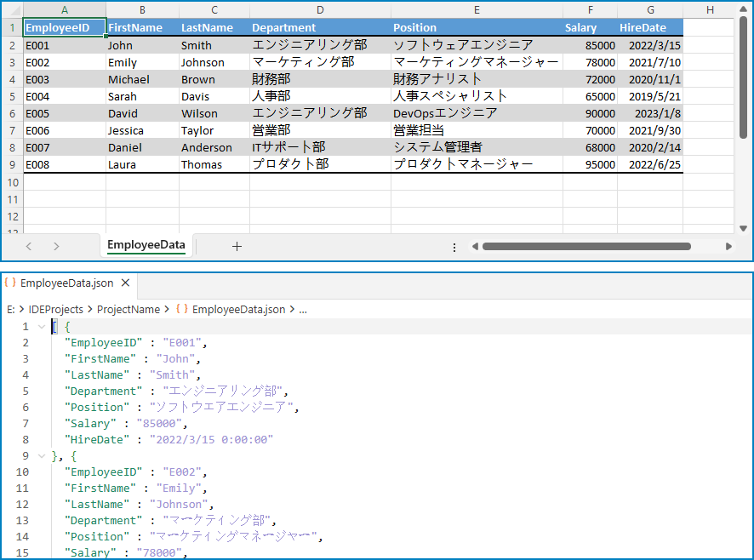Go to previous sheet with left arrow

pos(29,246)
